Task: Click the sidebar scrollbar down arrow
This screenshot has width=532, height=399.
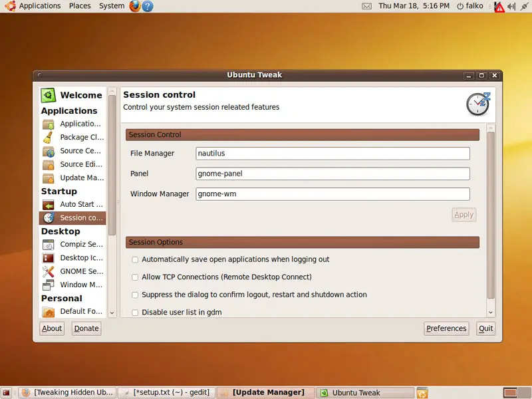Action: point(112,313)
